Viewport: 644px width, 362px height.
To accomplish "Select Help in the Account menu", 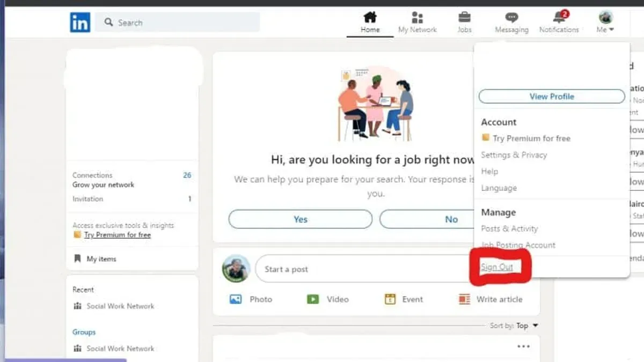I will [489, 171].
